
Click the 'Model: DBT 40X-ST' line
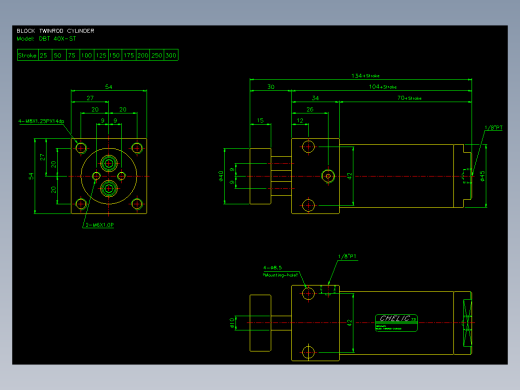pyautogui.click(x=46, y=39)
